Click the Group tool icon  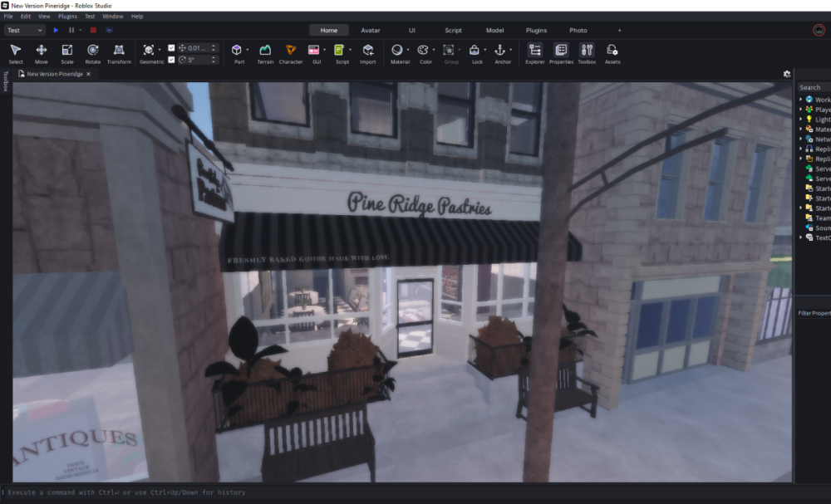(x=449, y=50)
